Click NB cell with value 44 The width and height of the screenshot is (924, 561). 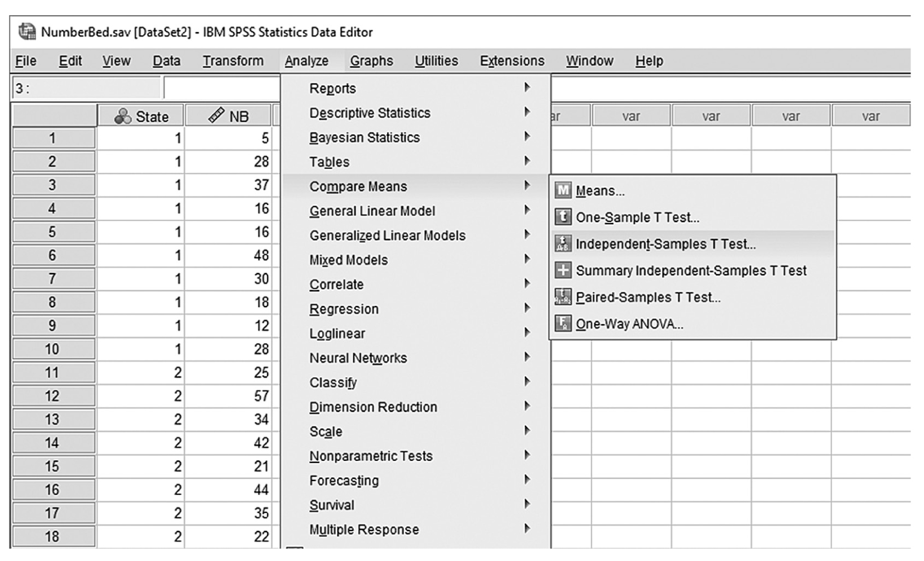pos(229,489)
